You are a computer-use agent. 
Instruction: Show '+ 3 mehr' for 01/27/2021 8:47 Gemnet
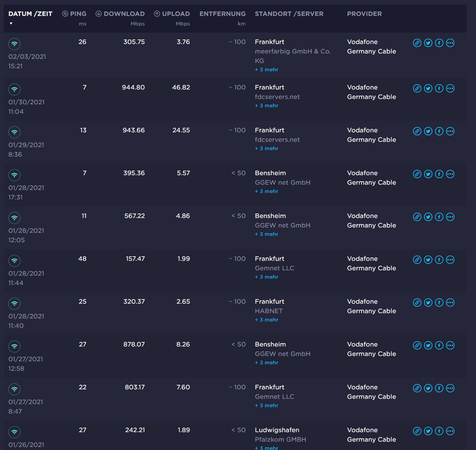266,405
